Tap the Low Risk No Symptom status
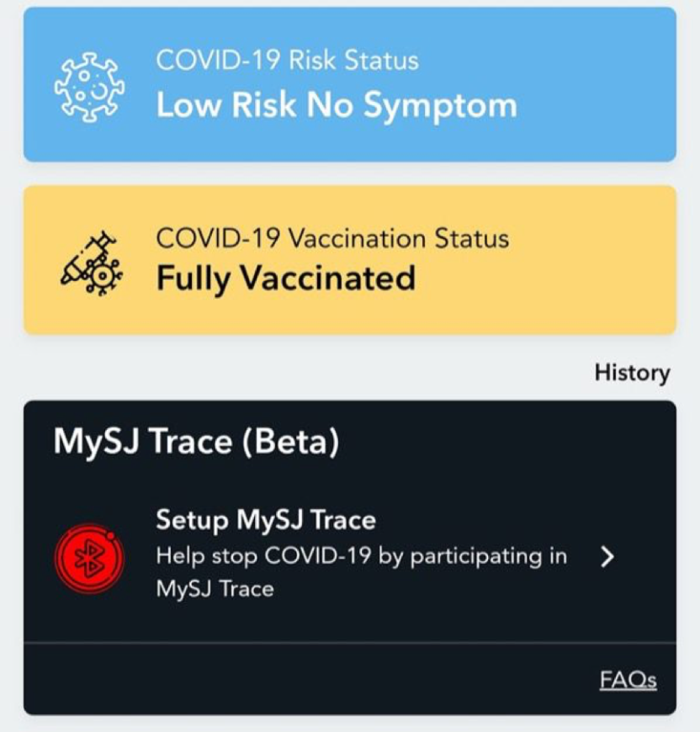 [337, 106]
